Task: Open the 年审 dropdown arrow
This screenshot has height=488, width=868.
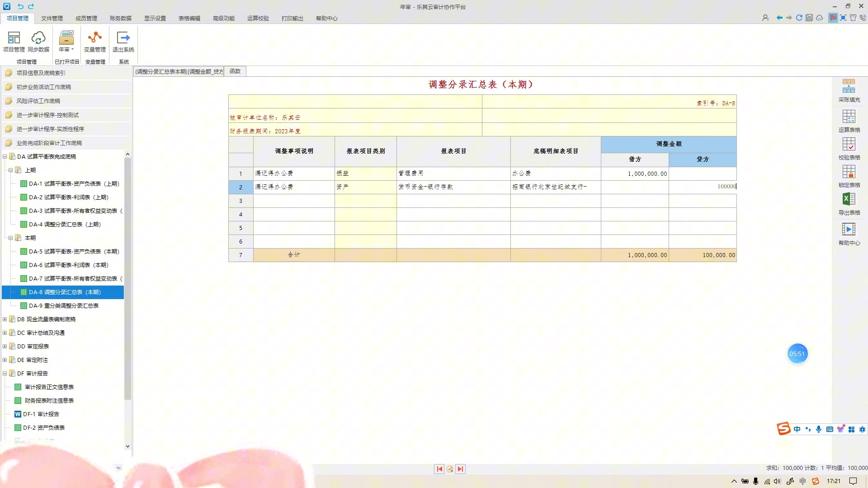Action: 72,50
